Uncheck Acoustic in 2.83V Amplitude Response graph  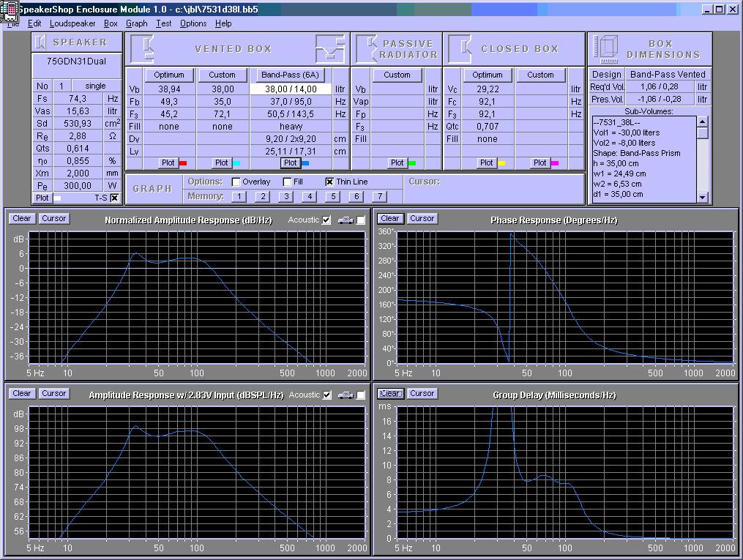[x=326, y=395]
